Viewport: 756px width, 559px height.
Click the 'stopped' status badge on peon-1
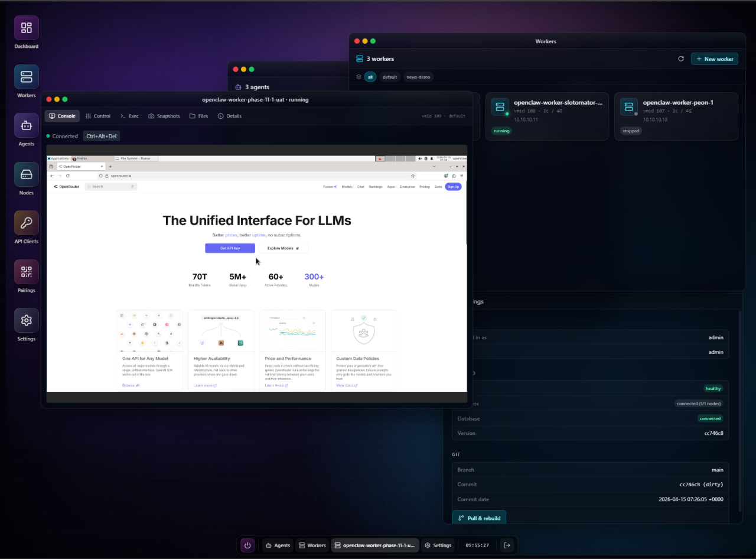click(x=631, y=131)
